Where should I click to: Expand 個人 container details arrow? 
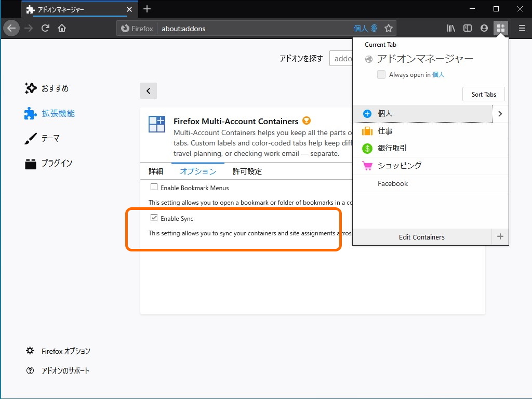point(500,114)
